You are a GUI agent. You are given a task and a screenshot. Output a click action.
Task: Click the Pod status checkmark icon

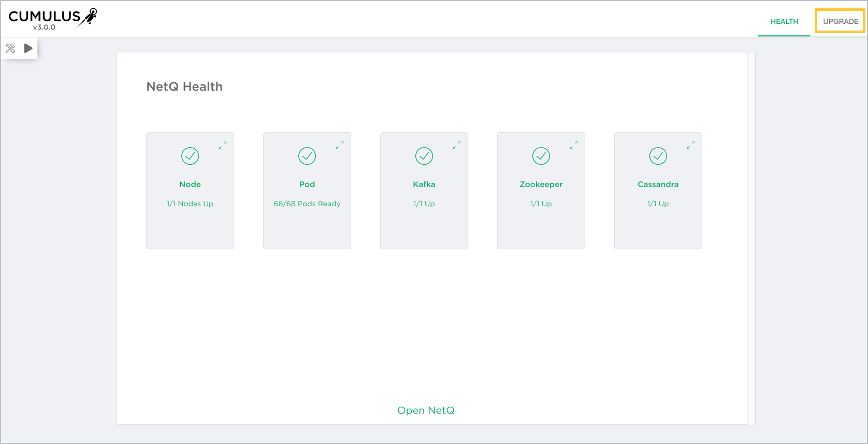[x=307, y=156]
